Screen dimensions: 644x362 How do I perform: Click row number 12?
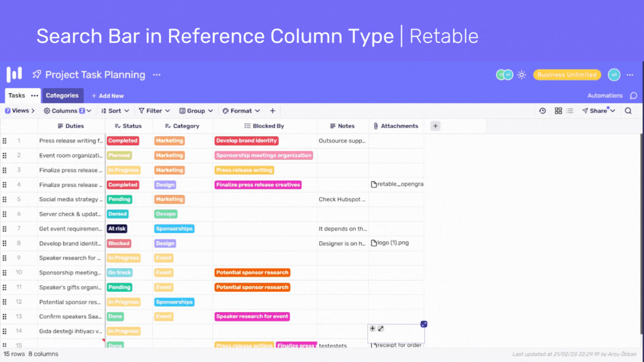pos(18,302)
